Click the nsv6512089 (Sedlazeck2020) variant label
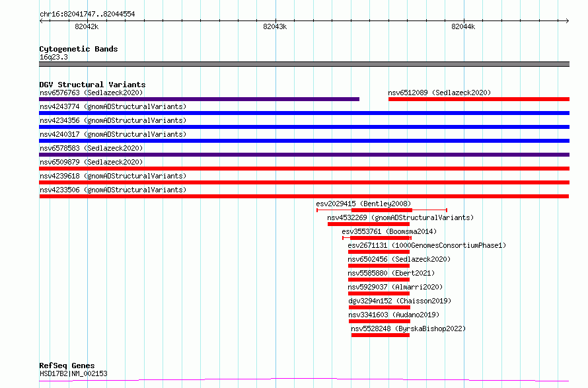This screenshot has width=588, height=388. (x=439, y=93)
